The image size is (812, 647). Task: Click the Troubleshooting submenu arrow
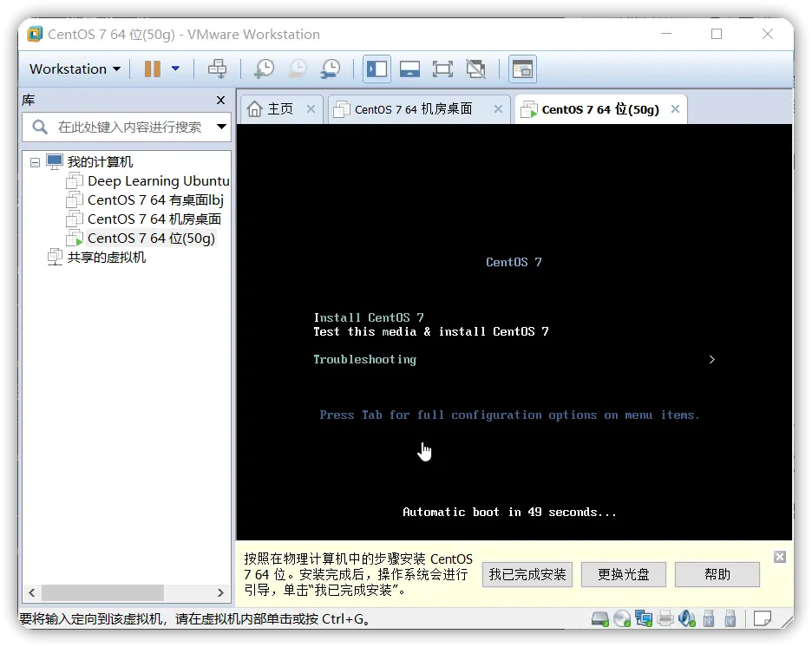pyautogui.click(x=712, y=359)
